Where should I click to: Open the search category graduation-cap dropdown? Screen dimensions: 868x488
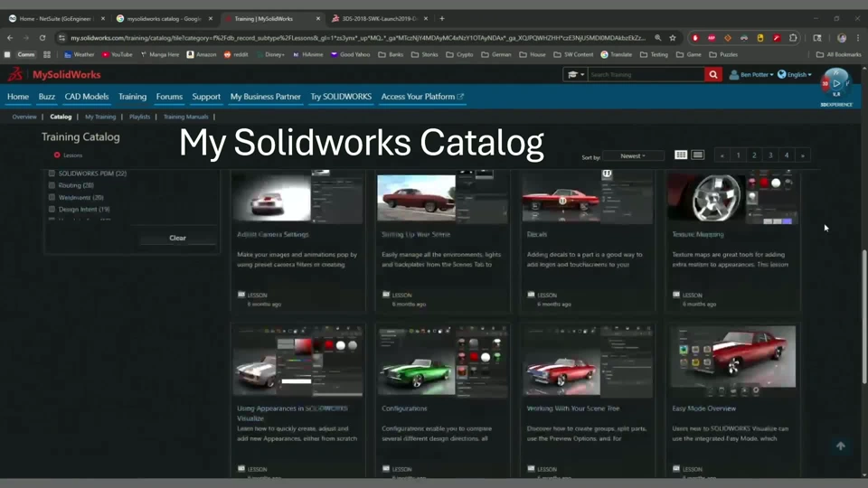click(x=575, y=75)
